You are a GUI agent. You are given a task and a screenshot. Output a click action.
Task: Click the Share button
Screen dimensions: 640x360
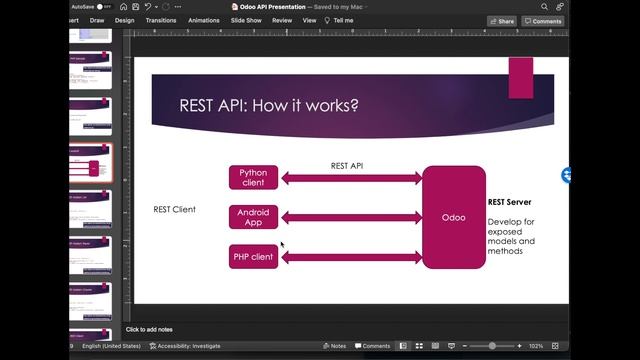(x=502, y=21)
